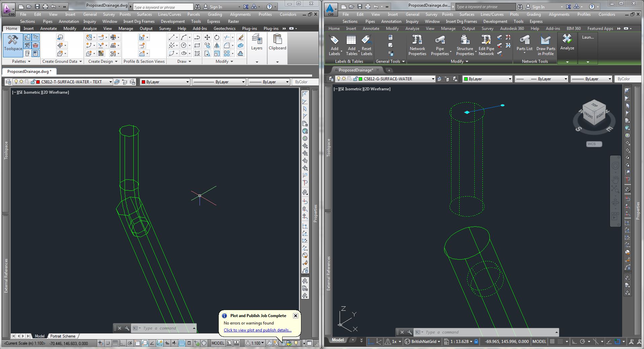The width and height of the screenshot is (644, 349).
Task: Open the Pipes menu
Action: [370, 21]
